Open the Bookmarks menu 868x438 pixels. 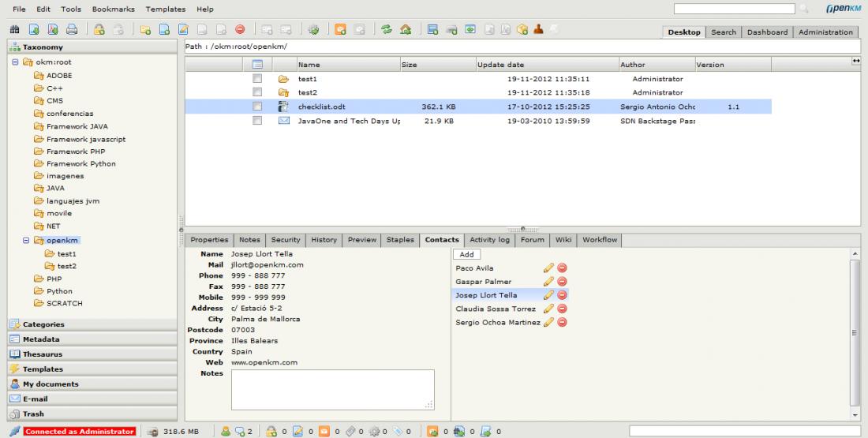pos(114,9)
